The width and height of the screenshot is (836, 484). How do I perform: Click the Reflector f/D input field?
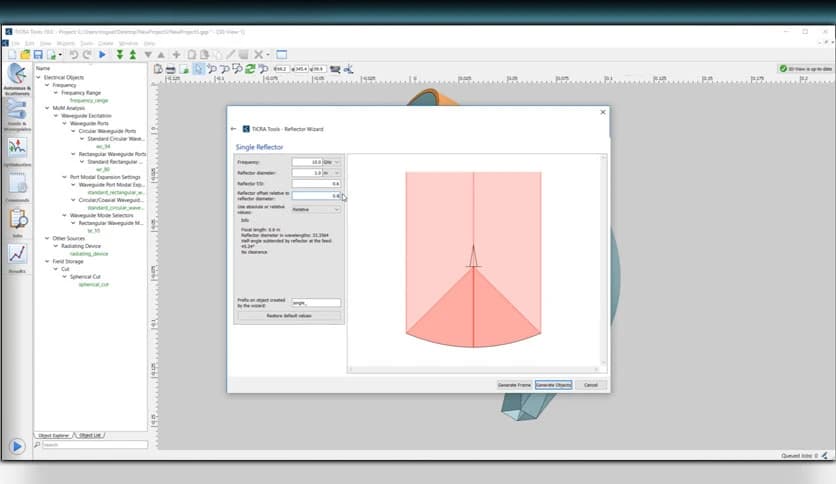316,184
